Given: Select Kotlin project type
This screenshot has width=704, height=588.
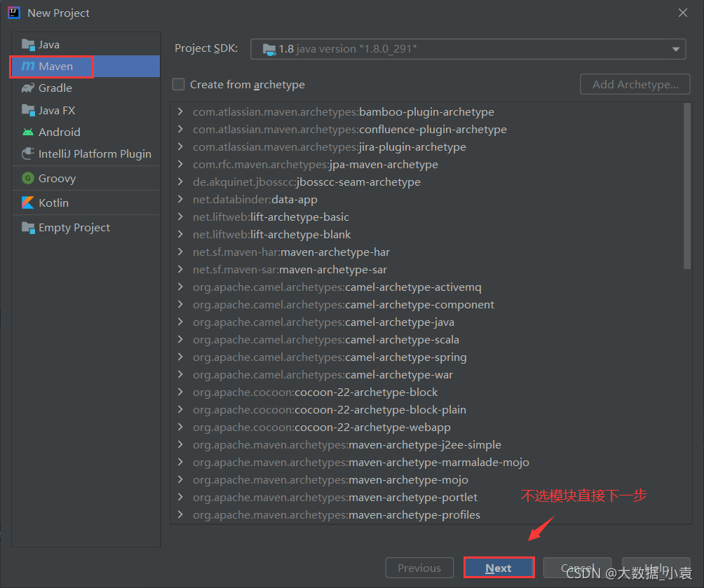Looking at the screenshot, I should tap(86, 203).
